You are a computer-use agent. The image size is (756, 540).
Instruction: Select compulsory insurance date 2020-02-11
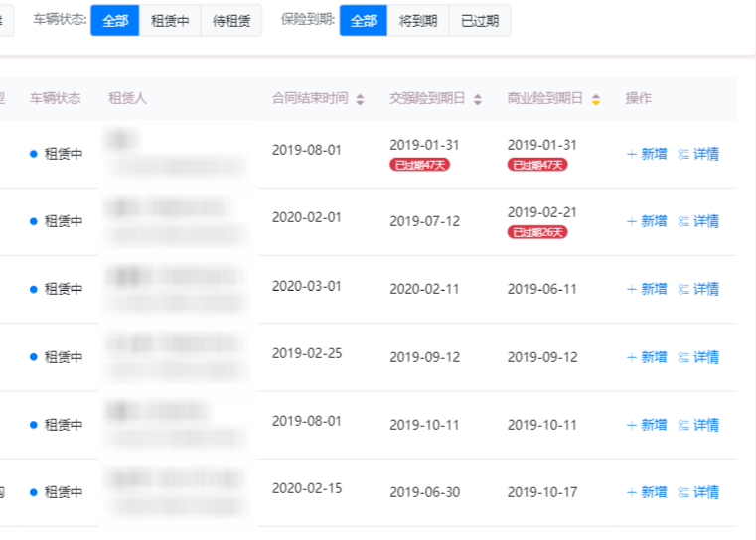coord(424,289)
